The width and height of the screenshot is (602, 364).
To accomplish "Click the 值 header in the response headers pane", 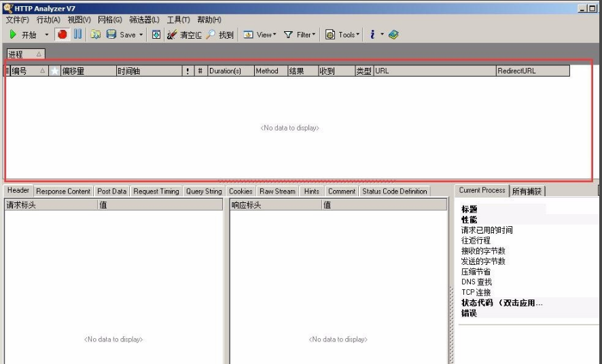I will pos(385,205).
